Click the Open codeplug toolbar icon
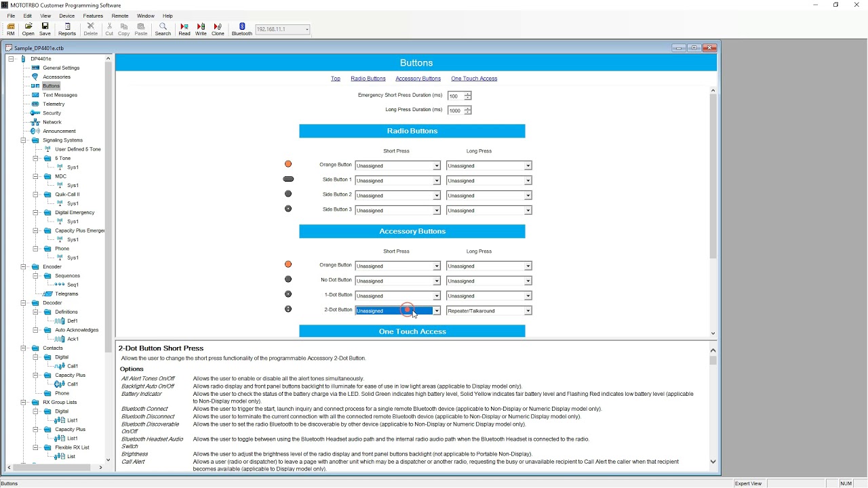The image size is (868, 488). [28, 29]
